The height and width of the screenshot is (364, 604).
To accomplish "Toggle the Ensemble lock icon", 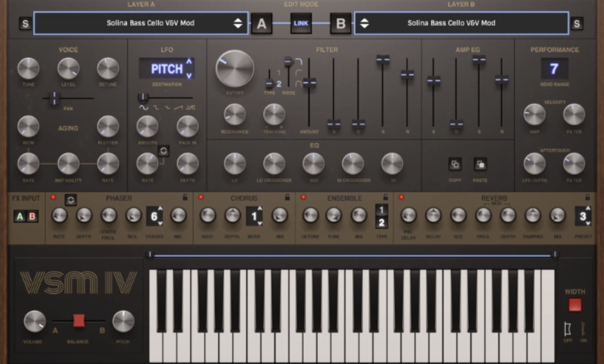I will click(x=386, y=197).
